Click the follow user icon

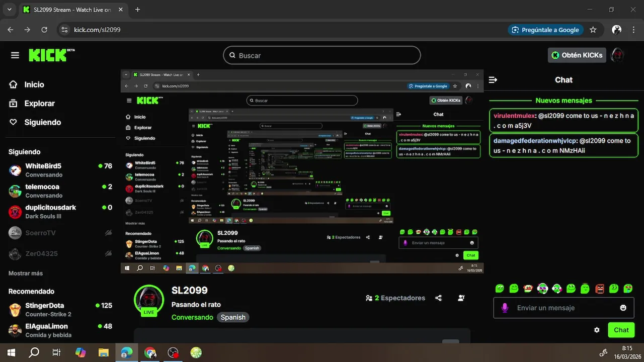(461, 298)
